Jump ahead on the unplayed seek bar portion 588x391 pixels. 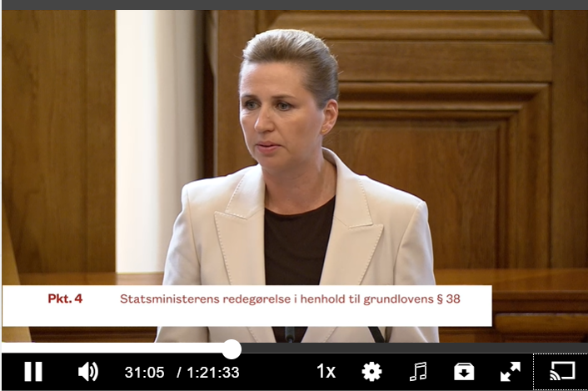400,348
